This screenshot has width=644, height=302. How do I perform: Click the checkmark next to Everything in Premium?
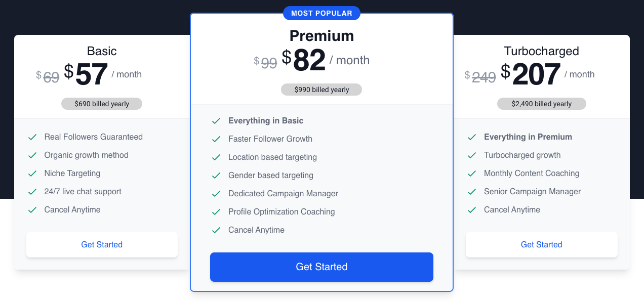point(472,137)
